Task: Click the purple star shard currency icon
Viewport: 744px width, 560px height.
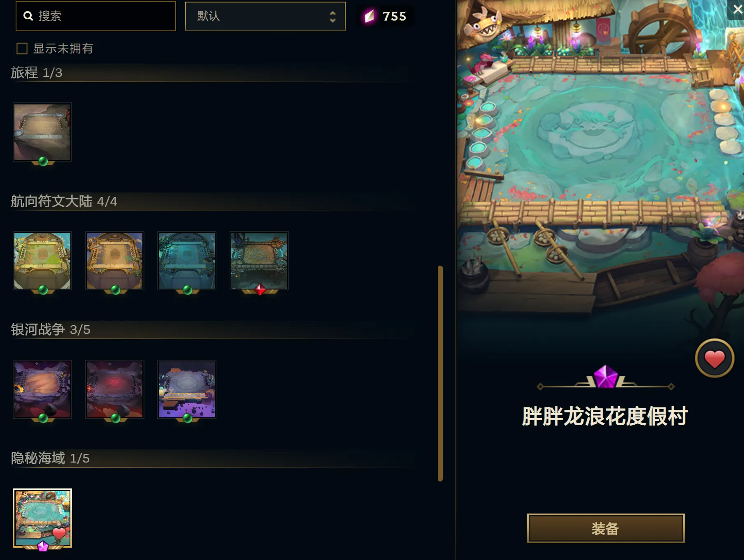Action: pos(369,16)
